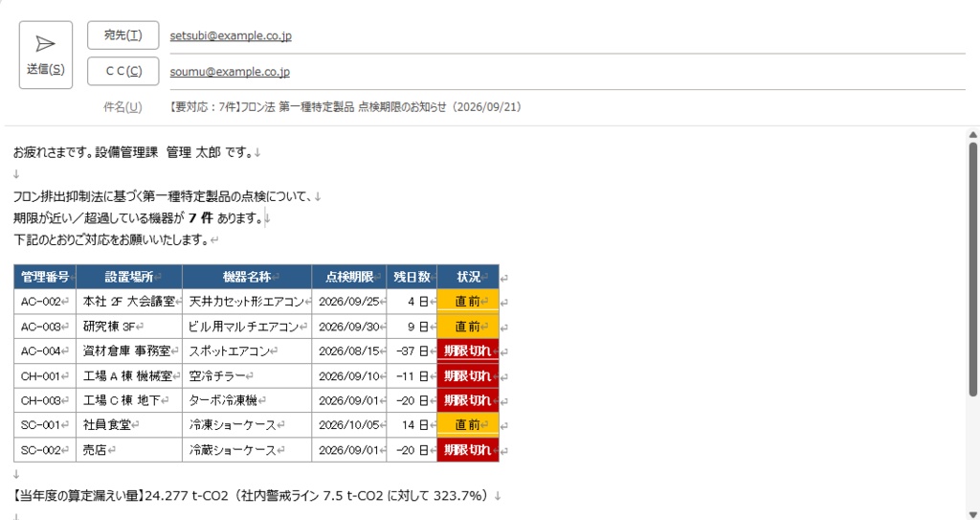The height and width of the screenshot is (520, 980).
Task: Click the 状況 table header
Action: [468, 277]
